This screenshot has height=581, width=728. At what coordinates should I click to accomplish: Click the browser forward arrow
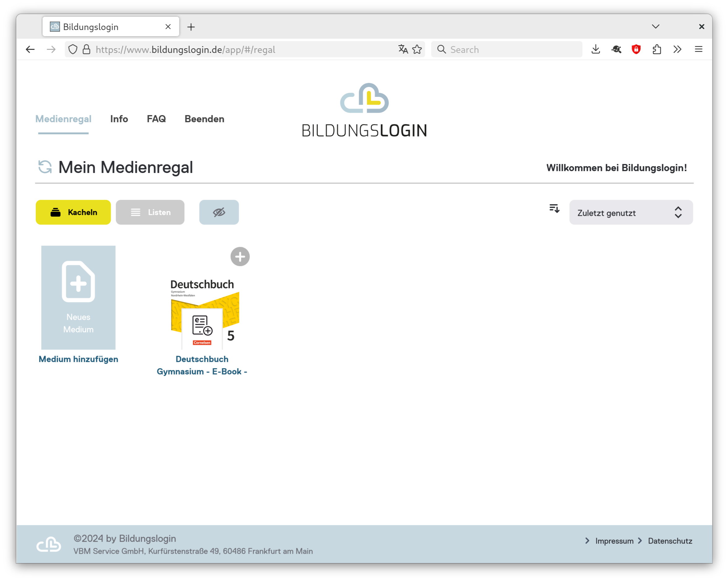pos(51,49)
